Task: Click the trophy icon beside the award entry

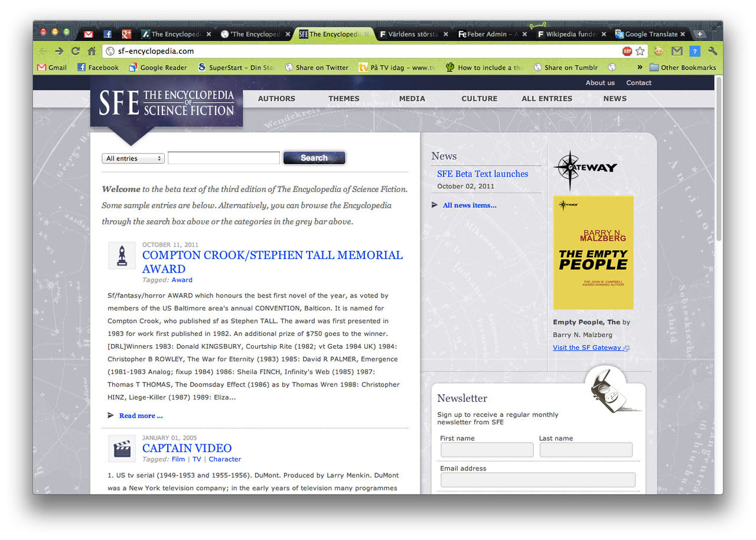Action: coord(122,256)
